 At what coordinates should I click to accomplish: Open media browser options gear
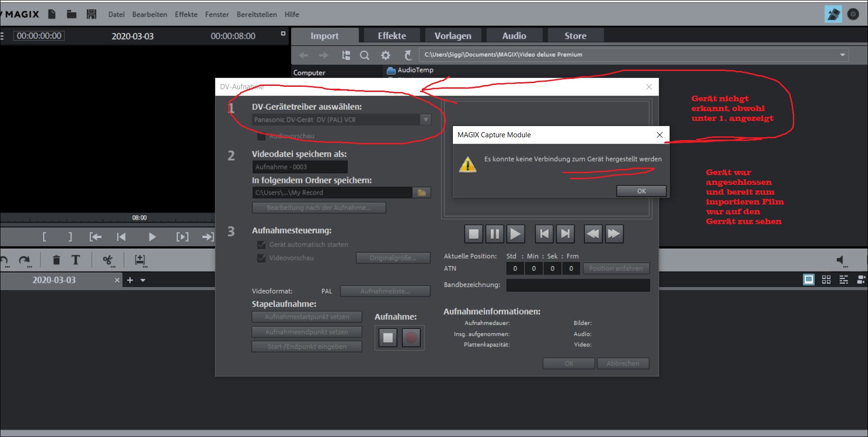[x=385, y=55]
